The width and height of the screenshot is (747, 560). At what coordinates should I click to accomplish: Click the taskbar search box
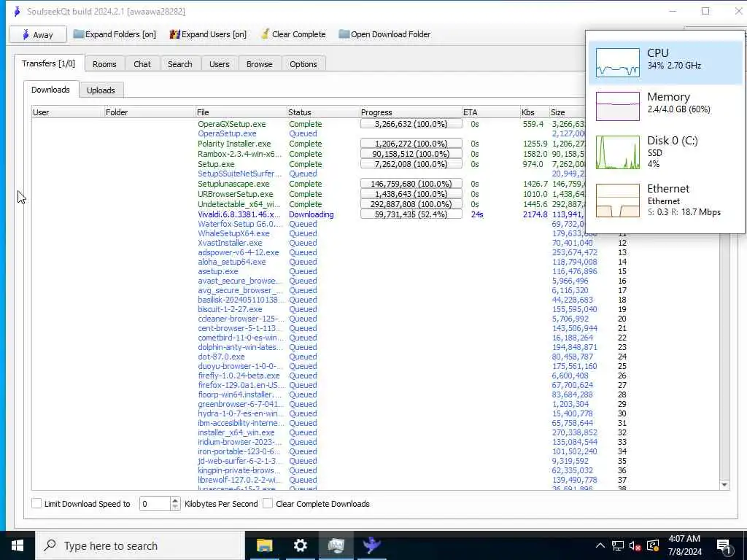point(141,545)
